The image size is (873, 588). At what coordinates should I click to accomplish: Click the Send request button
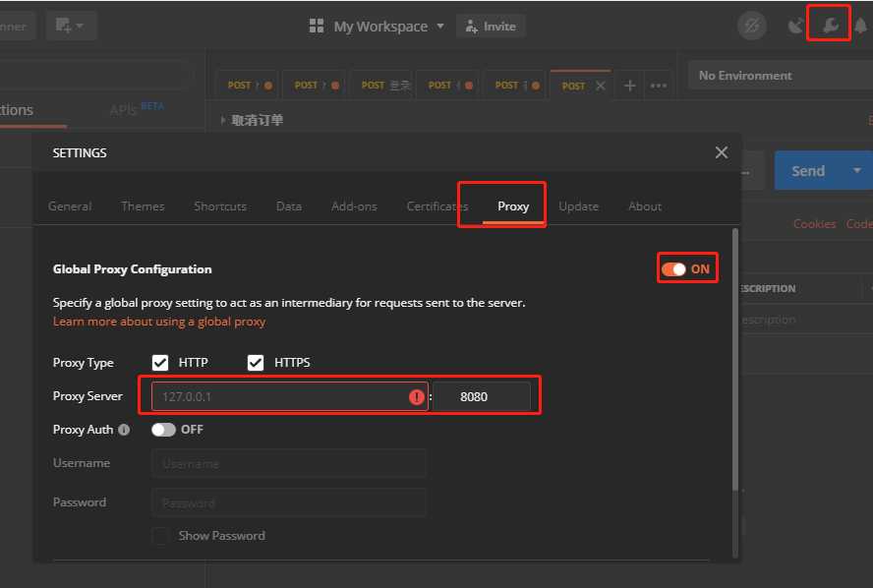808,170
